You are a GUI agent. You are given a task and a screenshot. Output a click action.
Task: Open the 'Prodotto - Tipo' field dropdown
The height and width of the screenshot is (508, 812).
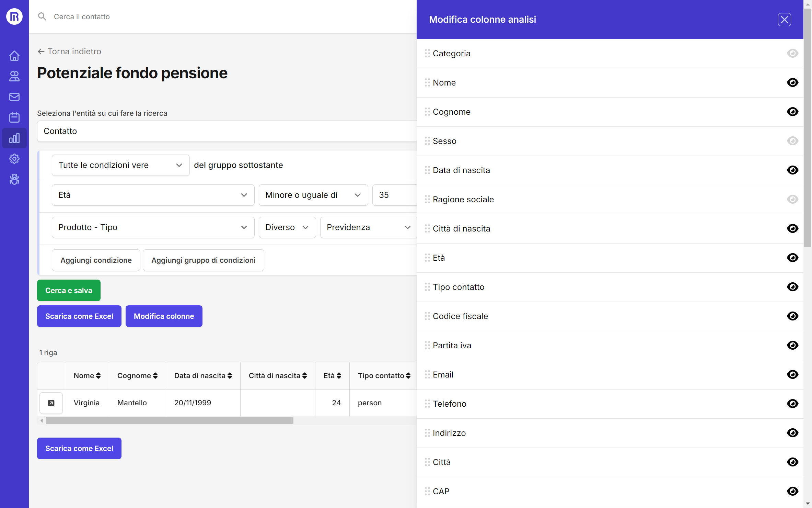(x=153, y=227)
